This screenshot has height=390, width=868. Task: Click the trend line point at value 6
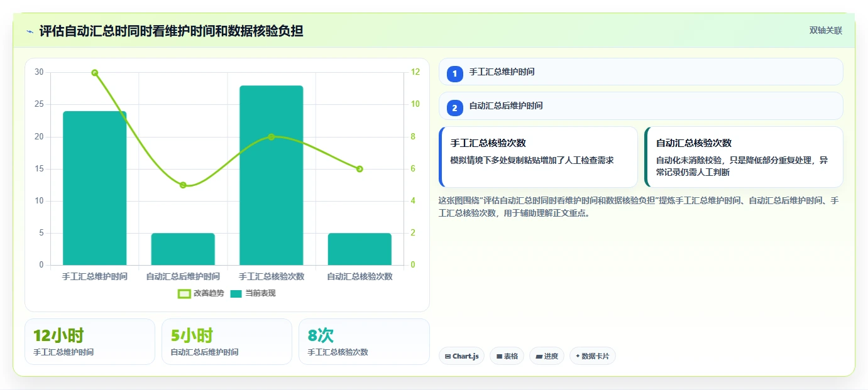tap(360, 169)
